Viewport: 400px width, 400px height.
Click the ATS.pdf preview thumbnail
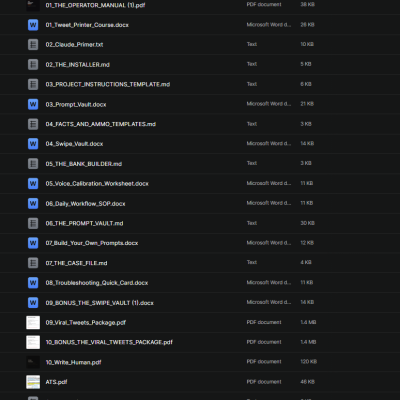point(33,382)
